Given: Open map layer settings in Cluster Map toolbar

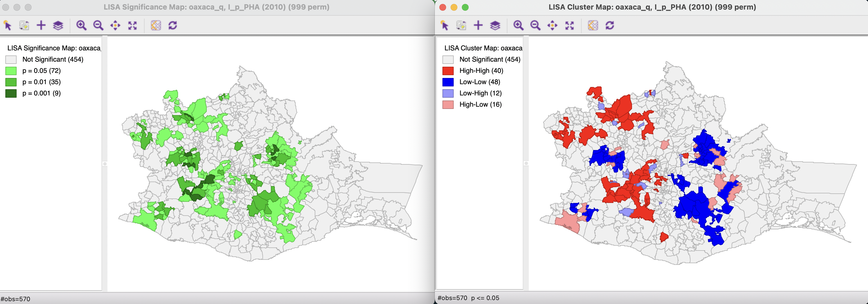Looking at the screenshot, I should click(x=495, y=25).
